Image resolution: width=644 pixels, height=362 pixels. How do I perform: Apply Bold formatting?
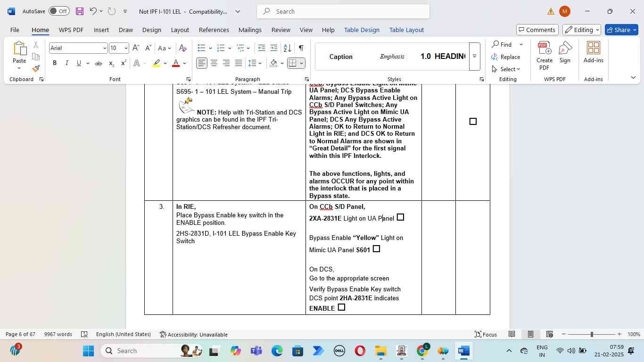tap(55, 63)
